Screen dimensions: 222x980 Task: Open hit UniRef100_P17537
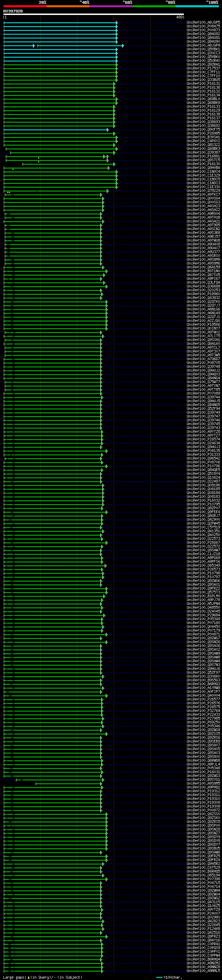(x=203, y=68)
